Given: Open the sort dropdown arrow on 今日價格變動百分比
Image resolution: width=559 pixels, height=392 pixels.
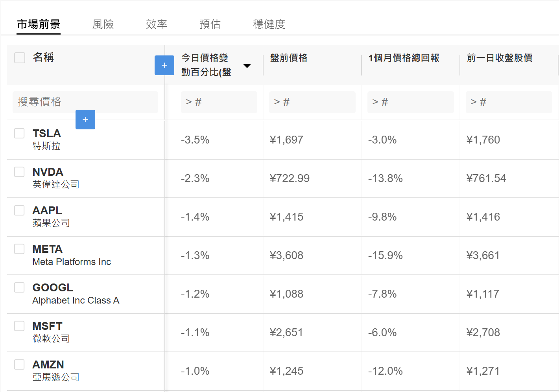Looking at the screenshot, I should point(247,65).
